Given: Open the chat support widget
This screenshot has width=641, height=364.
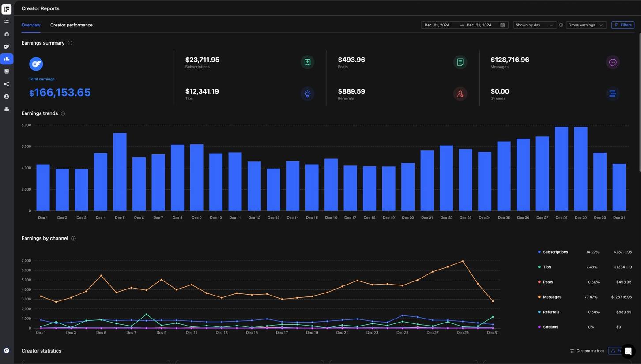Looking at the screenshot, I should pyautogui.click(x=628, y=352).
